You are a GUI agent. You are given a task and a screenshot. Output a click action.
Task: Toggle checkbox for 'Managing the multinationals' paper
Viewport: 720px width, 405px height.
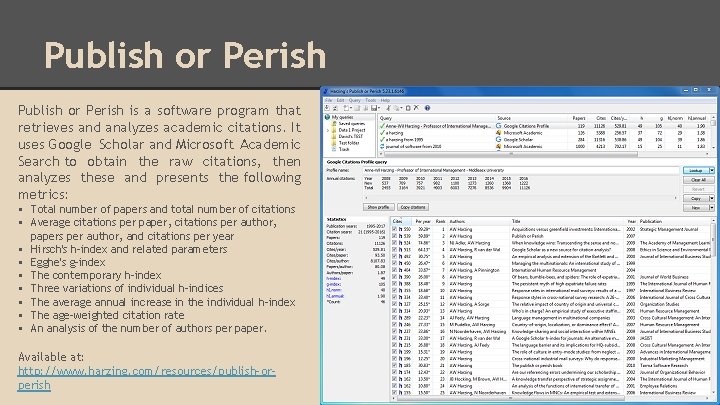(x=394, y=263)
